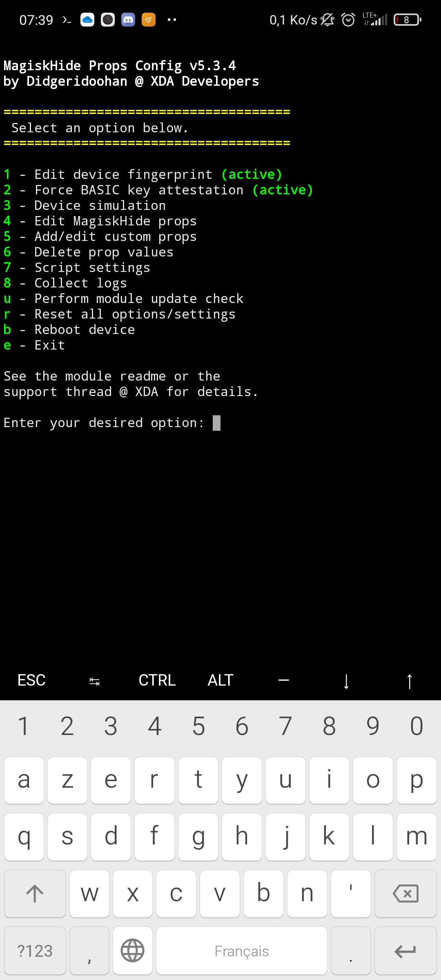Tap the up arrow key icon
The height and width of the screenshot is (980, 441).
point(410,681)
